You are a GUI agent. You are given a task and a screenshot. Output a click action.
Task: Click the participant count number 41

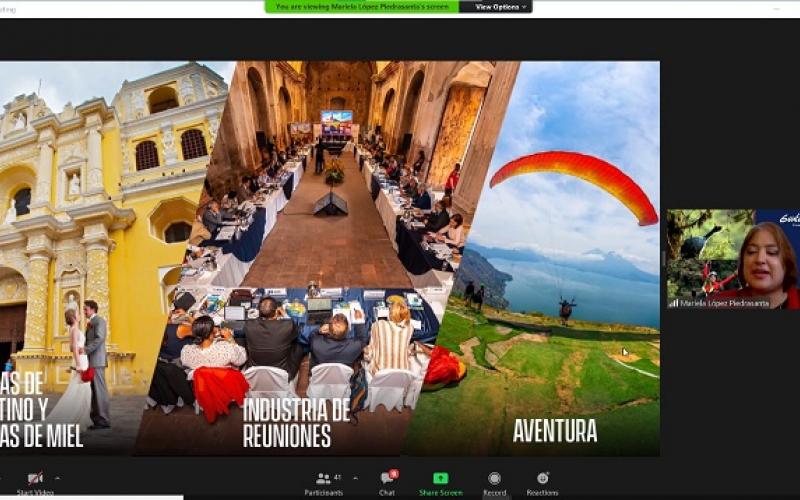pyautogui.click(x=337, y=478)
